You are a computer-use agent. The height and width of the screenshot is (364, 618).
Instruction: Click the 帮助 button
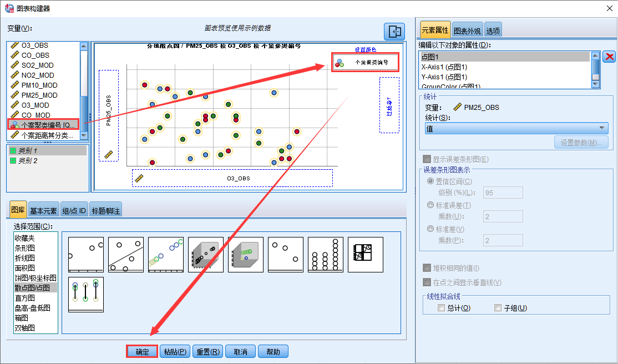pos(273,351)
